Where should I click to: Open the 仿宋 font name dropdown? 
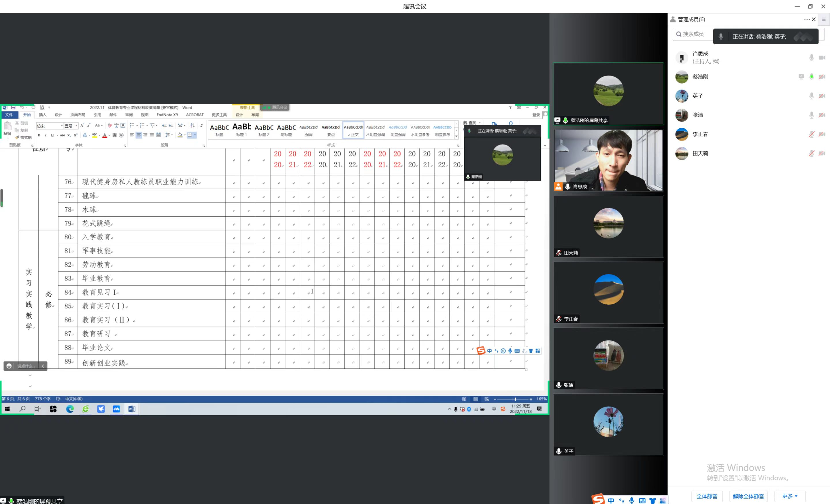coord(62,126)
